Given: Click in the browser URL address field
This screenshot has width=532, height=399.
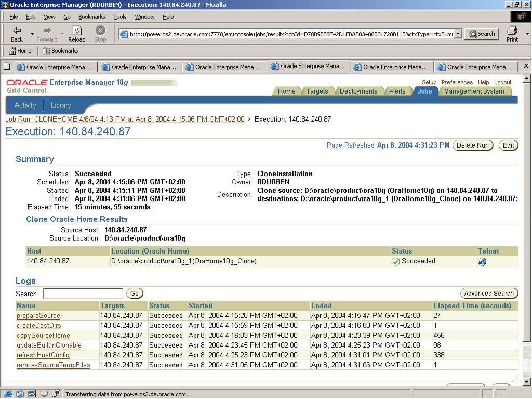Looking at the screenshot, I should (x=291, y=34).
